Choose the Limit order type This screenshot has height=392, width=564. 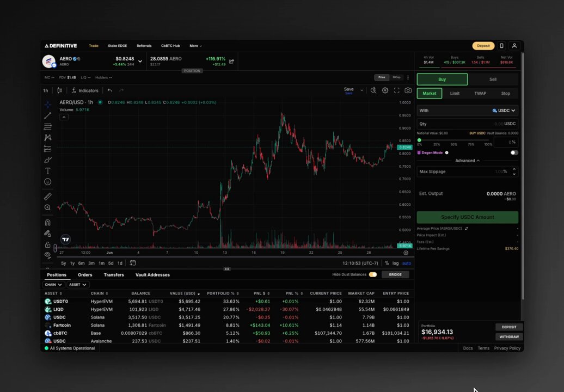click(455, 94)
